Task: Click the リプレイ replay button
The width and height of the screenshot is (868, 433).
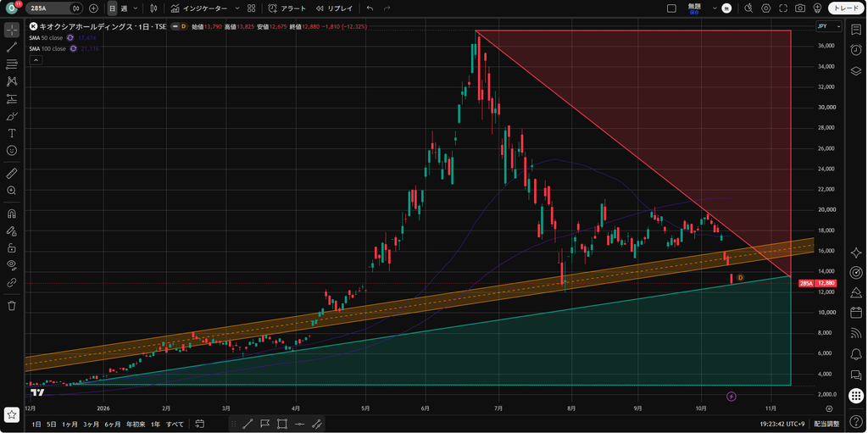Action: point(334,8)
